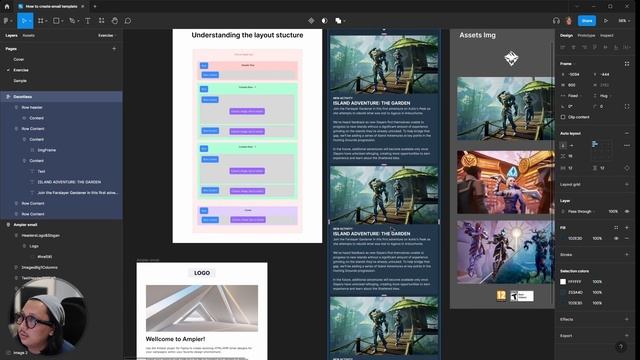Select the Pen tool
640x360 pixels.
(x=72, y=21)
